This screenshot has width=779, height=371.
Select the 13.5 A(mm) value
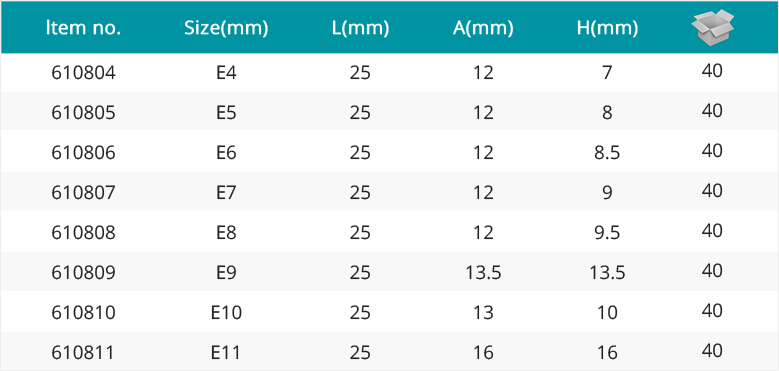(483, 272)
